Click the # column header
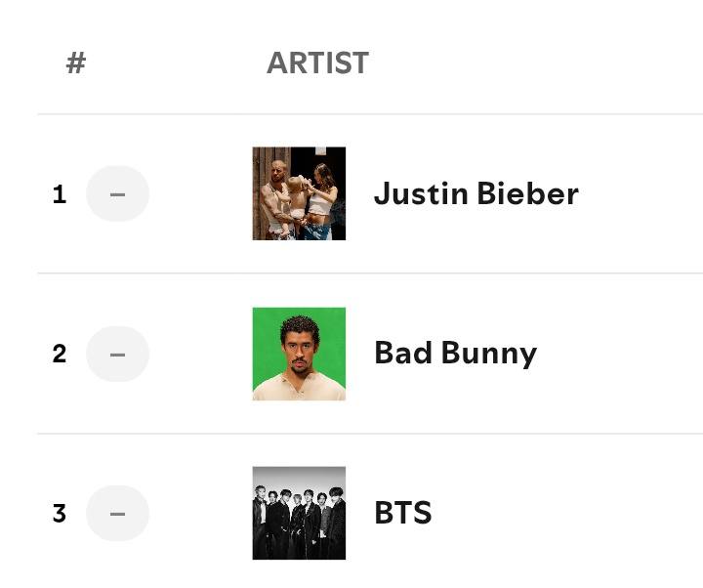This screenshot has height=588, width=703. coord(76,63)
